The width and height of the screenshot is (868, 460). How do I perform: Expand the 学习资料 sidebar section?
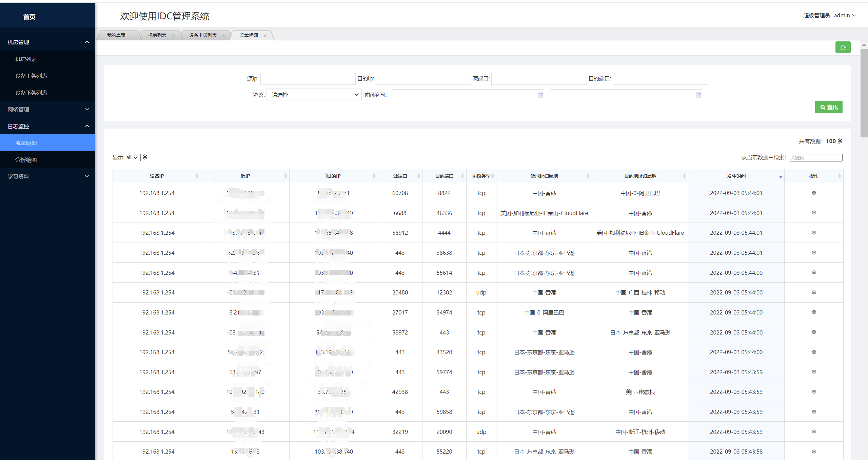click(47, 176)
